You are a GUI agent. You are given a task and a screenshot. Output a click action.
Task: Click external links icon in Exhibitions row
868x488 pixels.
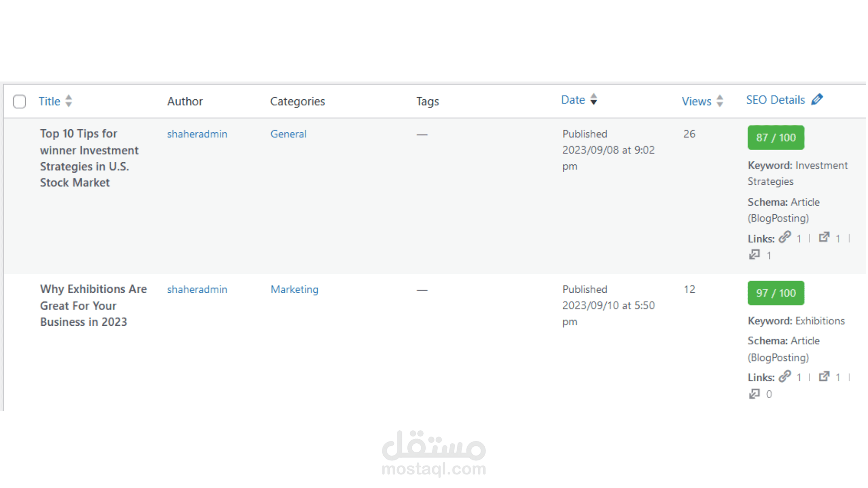824,376
